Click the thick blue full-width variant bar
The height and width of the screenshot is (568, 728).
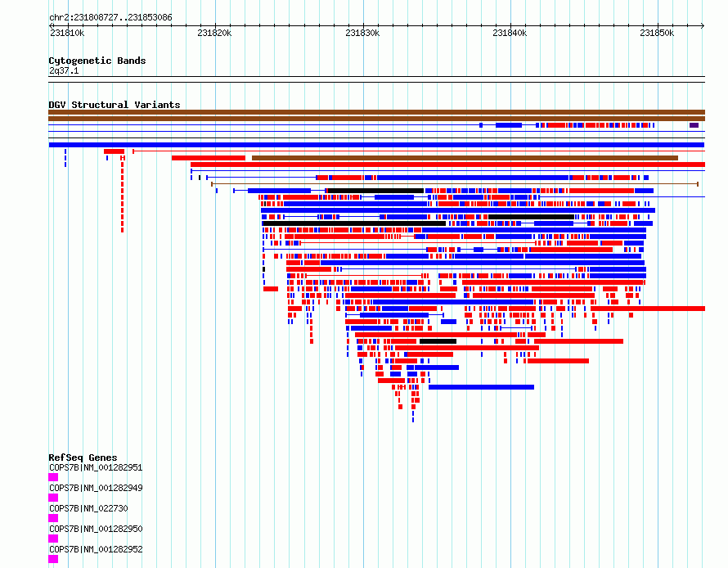(x=376, y=145)
